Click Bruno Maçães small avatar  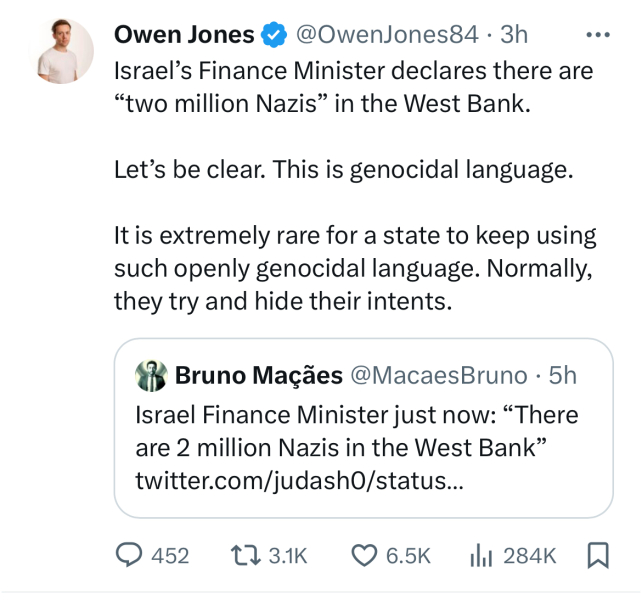click(x=152, y=376)
